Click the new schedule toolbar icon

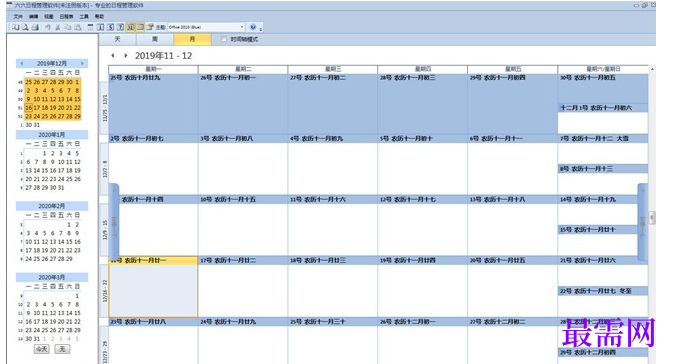(15, 27)
